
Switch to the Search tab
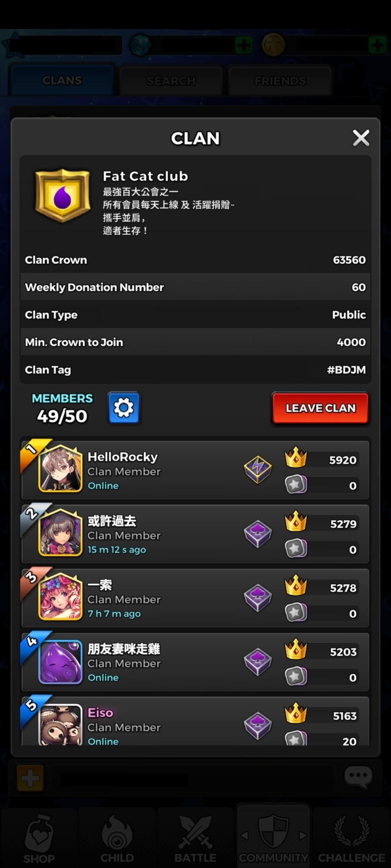click(171, 80)
